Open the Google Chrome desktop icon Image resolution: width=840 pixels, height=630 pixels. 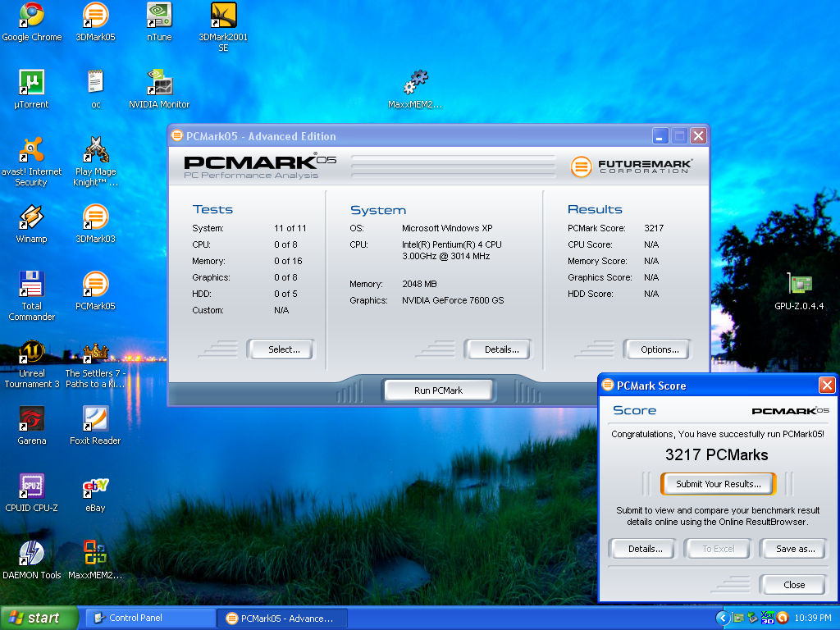pyautogui.click(x=32, y=22)
